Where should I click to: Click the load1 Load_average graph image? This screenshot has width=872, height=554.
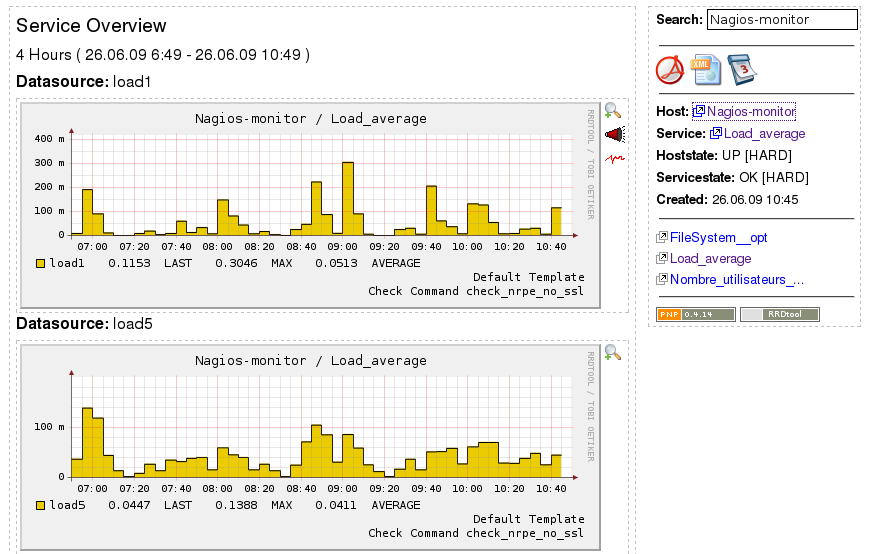310,205
